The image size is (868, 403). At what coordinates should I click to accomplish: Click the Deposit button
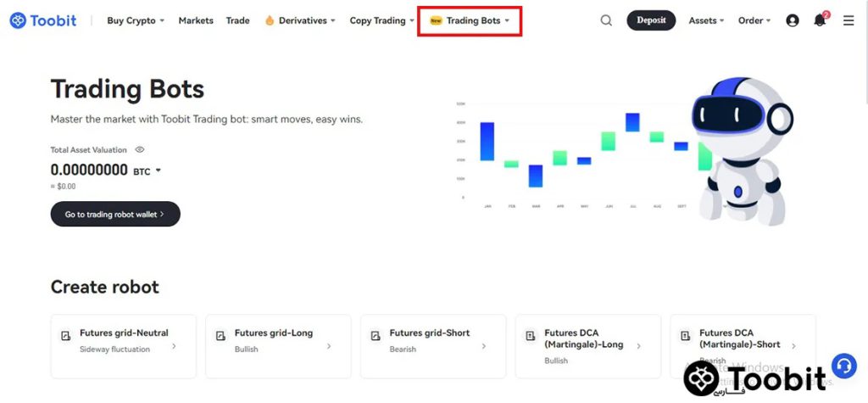point(651,20)
